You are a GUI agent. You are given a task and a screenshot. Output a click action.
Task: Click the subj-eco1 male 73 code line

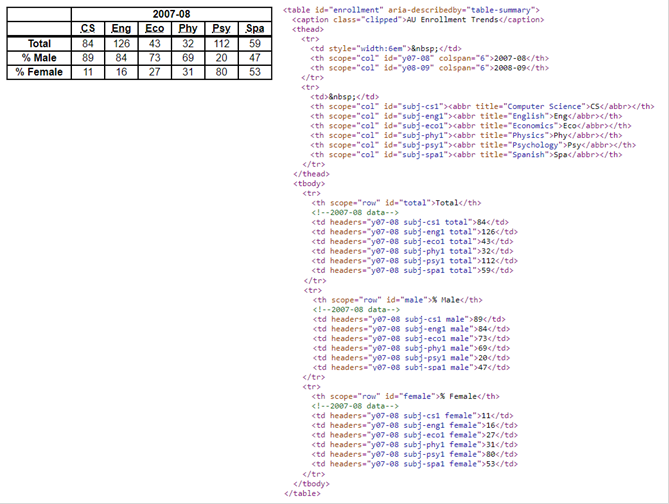(411, 338)
